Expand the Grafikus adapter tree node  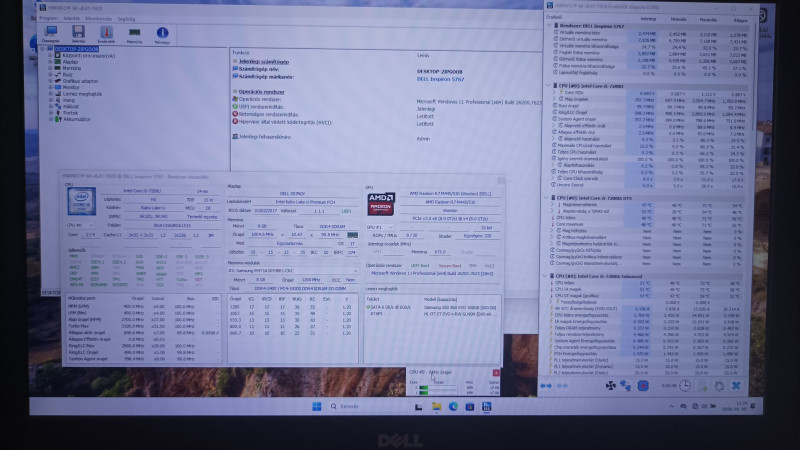[51, 81]
